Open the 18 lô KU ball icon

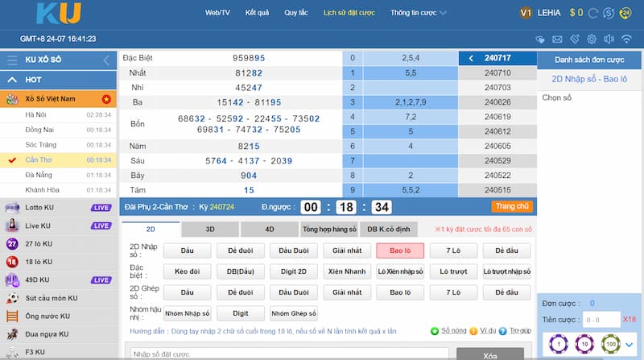coord(12,262)
